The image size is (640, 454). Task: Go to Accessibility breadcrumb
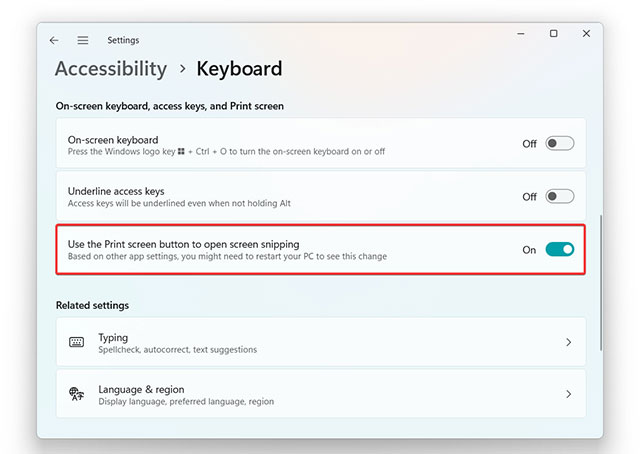[x=111, y=69]
